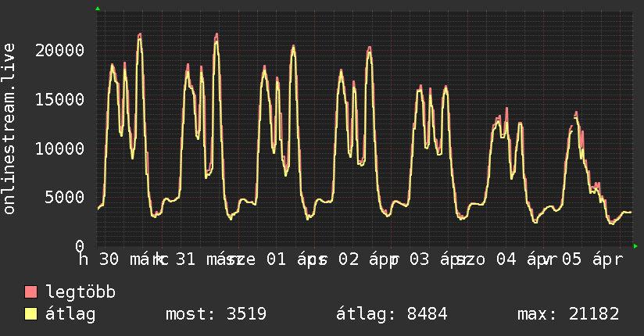
Task: Click the '05 ápr' x-axis date label
Action: point(592,259)
